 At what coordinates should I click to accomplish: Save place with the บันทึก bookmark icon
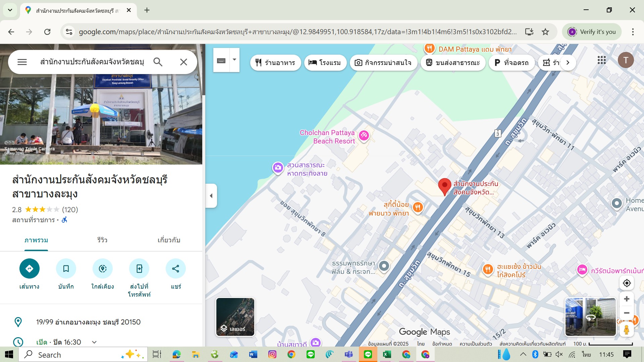pyautogui.click(x=66, y=268)
